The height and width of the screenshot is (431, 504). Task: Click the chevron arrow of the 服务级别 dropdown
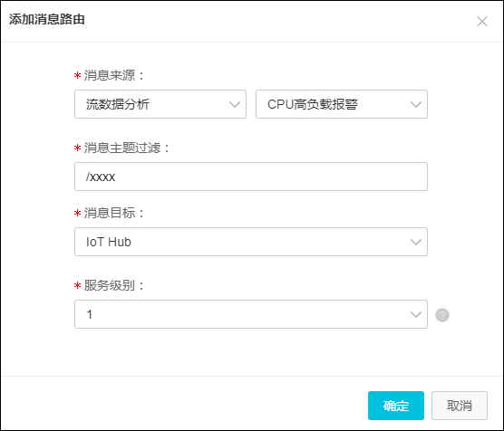point(415,314)
